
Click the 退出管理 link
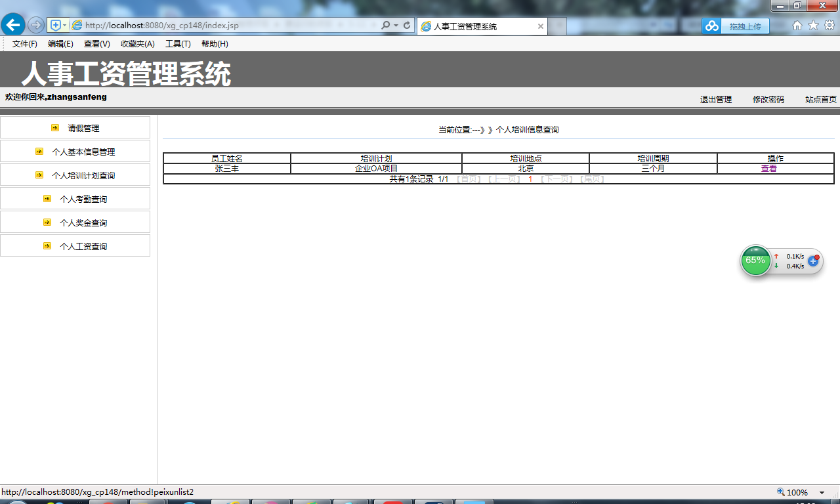pyautogui.click(x=716, y=100)
